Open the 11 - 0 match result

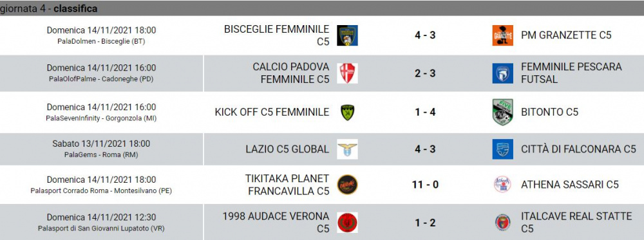pos(425,185)
